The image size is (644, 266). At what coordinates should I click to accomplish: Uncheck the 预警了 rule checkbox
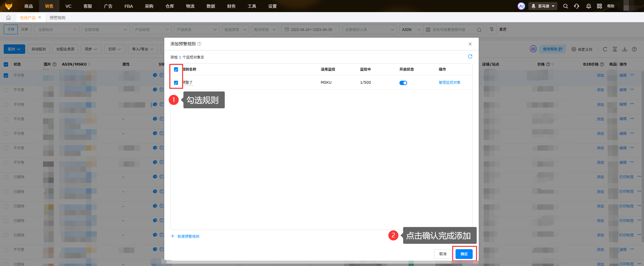[176, 83]
